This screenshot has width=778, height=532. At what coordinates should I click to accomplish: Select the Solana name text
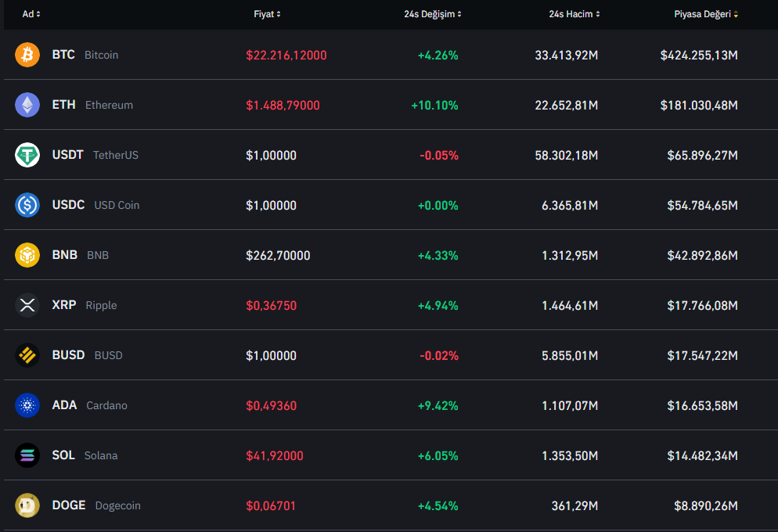(101, 455)
